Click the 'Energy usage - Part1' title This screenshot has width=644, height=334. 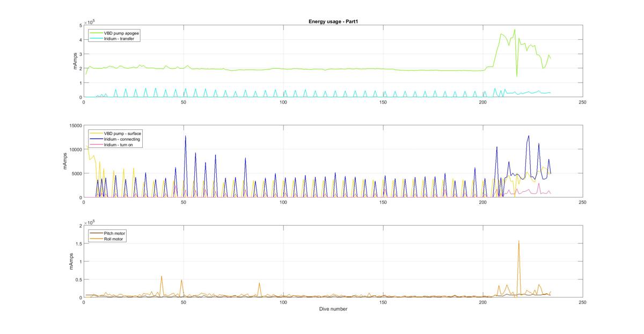click(x=333, y=21)
